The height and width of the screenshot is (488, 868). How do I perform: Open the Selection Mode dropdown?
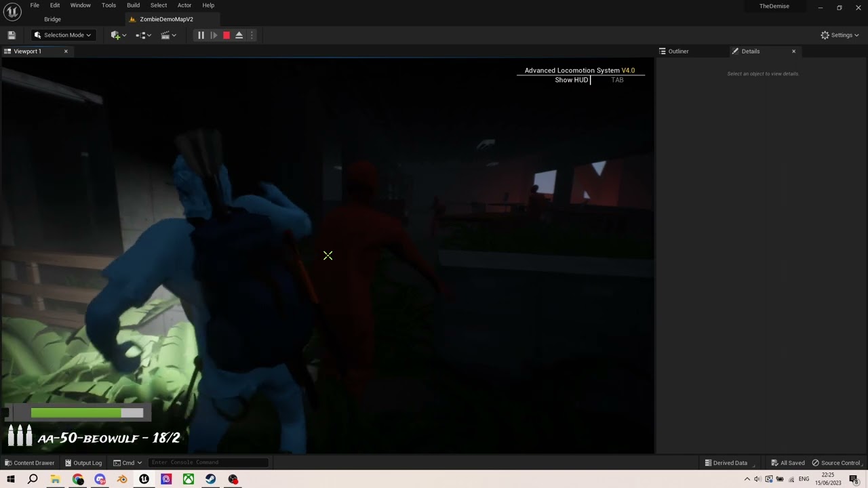coord(62,35)
